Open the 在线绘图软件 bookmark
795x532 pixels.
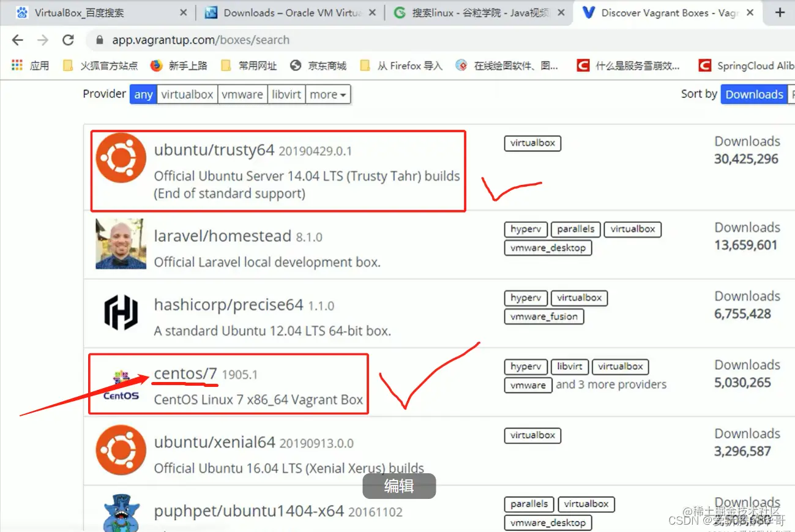507,66
